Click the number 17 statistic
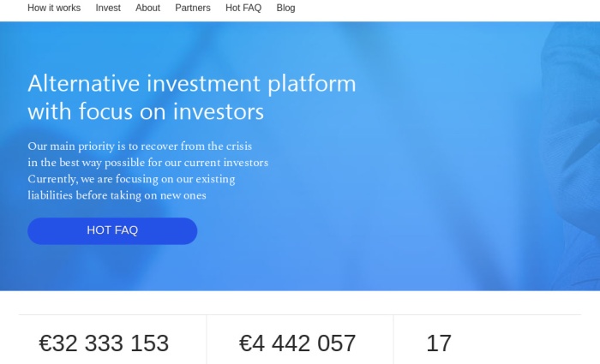 pos(439,343)
